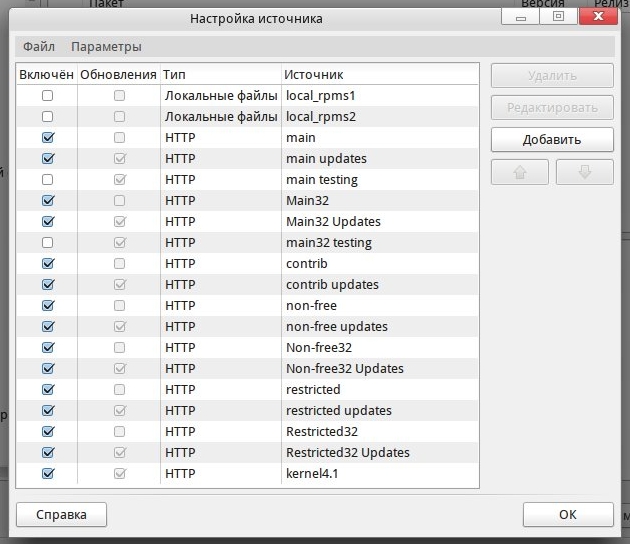Uncheck the kernel4.1 enabled checkbox
This screenshot has width=630, height=544.
[x=47, y=474]
